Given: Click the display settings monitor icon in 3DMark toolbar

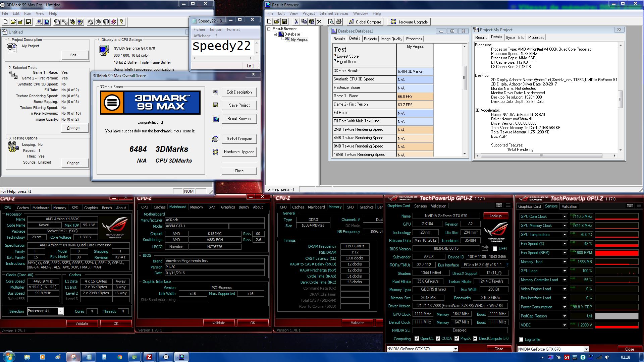Looking at the screenshot, I should (80, 22).
